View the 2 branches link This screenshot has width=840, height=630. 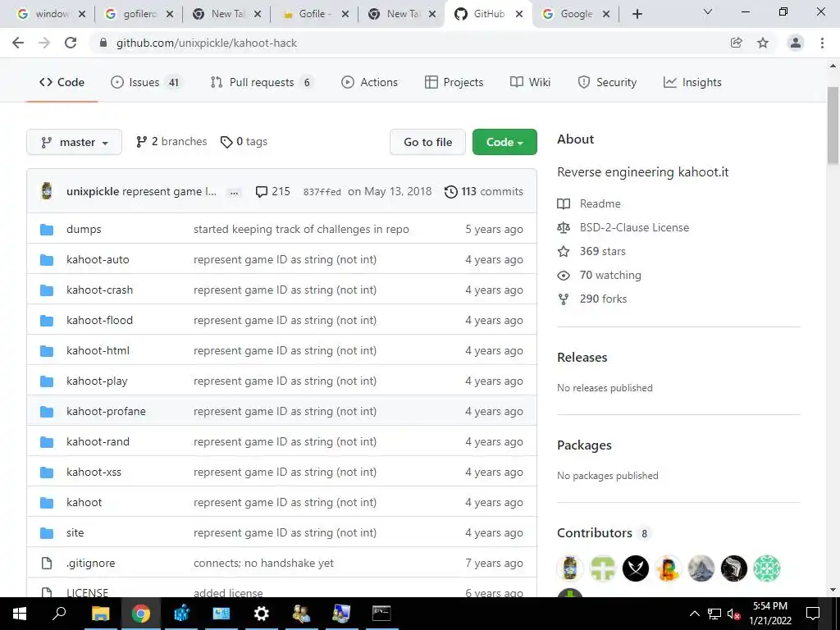(171, 141)
